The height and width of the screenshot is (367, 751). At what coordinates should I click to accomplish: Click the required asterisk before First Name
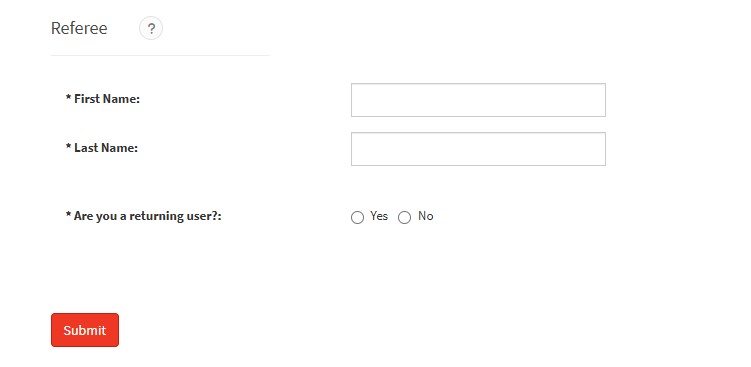pos(68,98)
